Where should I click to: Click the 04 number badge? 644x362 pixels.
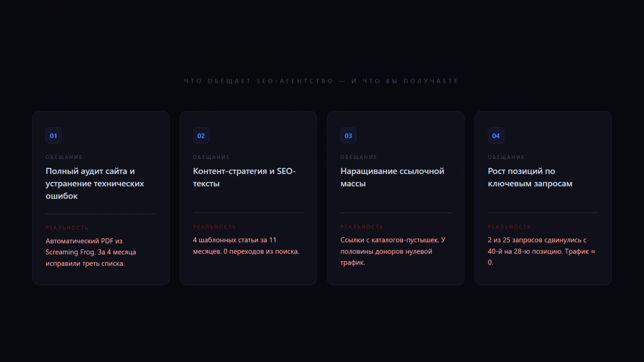point(496,136)
